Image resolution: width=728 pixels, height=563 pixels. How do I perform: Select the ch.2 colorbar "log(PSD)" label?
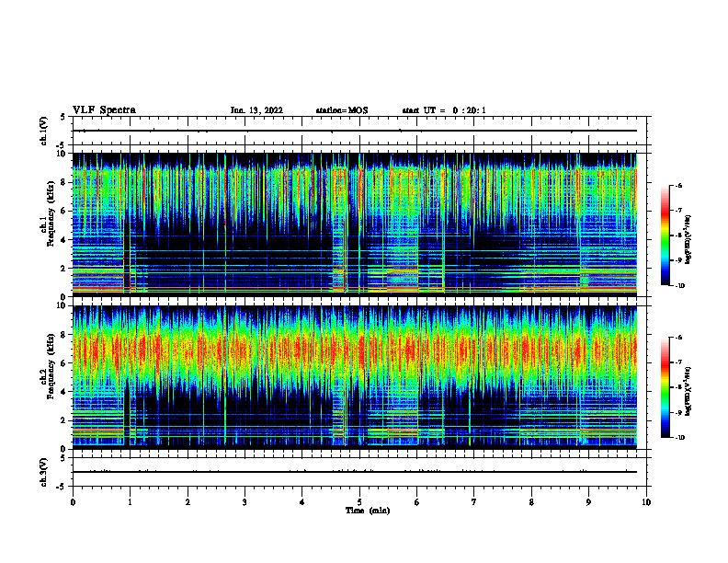pos(688,391)
